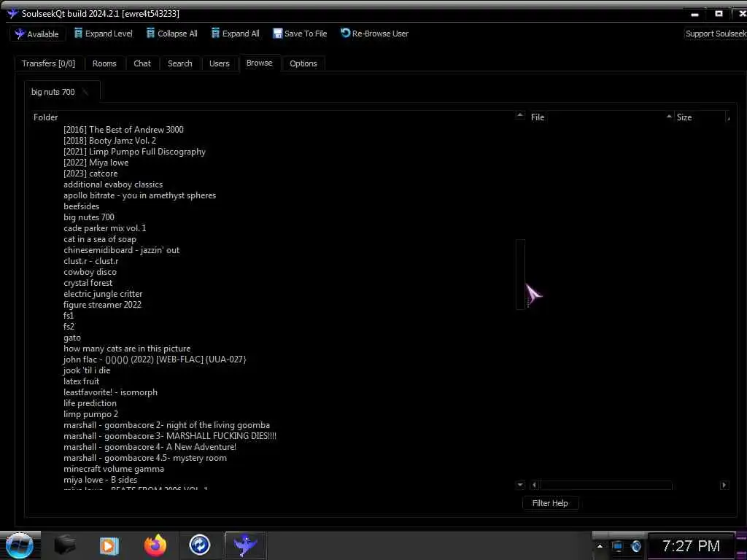Select '[2022] Miya lowe' folder

coord(96,163)
